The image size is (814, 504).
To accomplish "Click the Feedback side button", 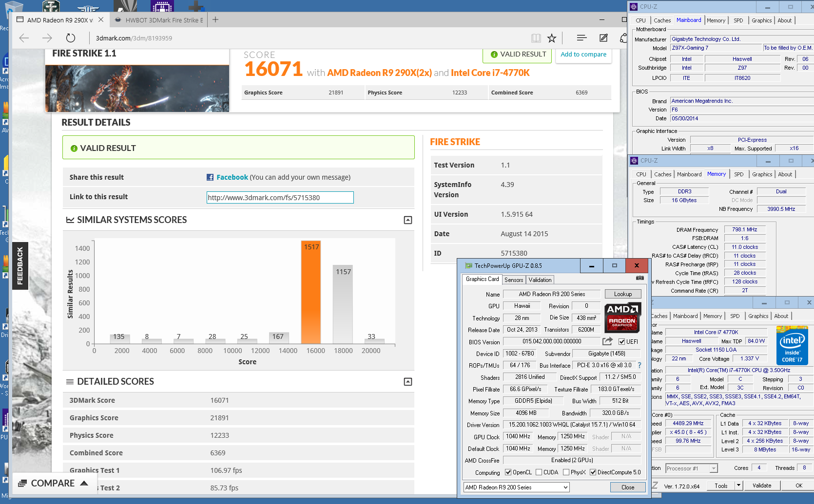I will [x=20, y=266].
